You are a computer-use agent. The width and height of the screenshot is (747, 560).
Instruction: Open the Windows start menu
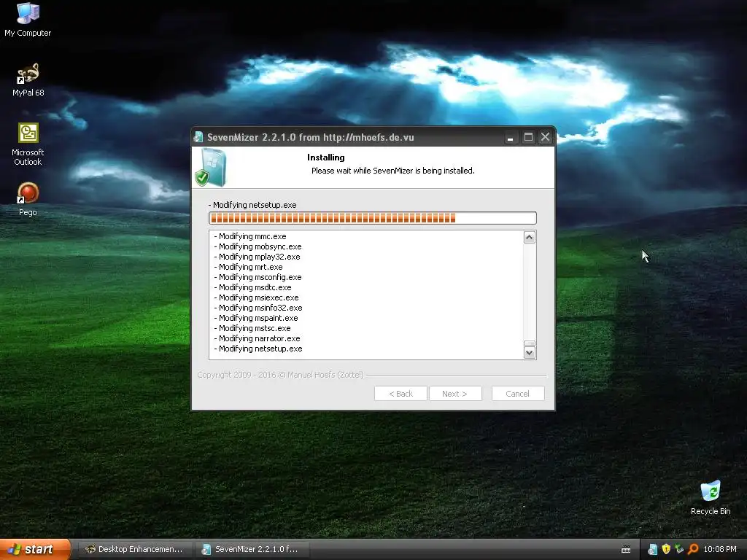(35, 550)
